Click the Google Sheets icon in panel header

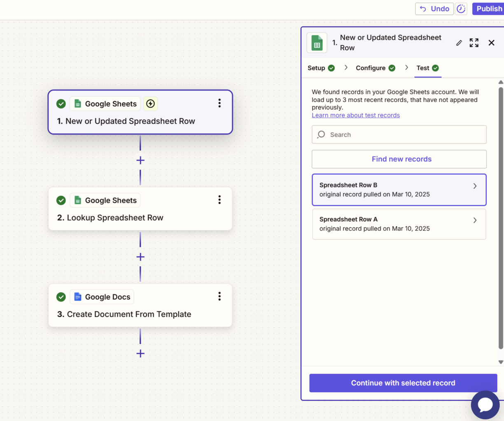pos(317,43)
